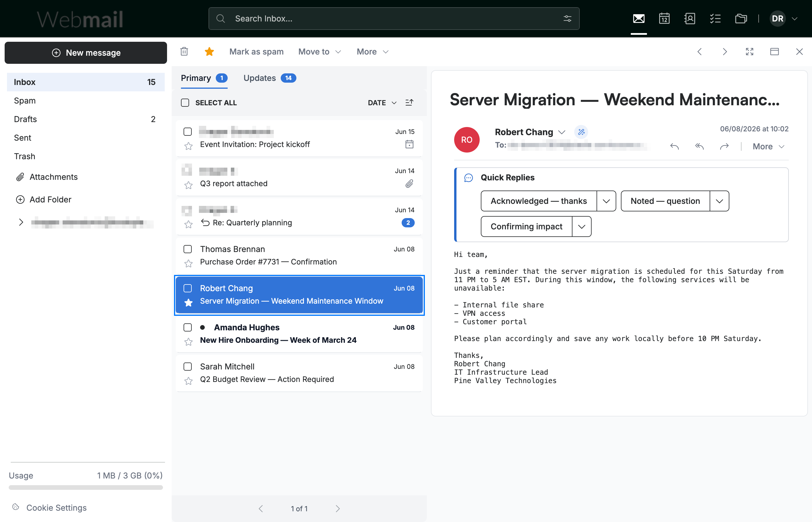The height and width of the screenshot is (522, 812).
Task: Check the Sarah Mitchell email checkbox
Action: 187,367
